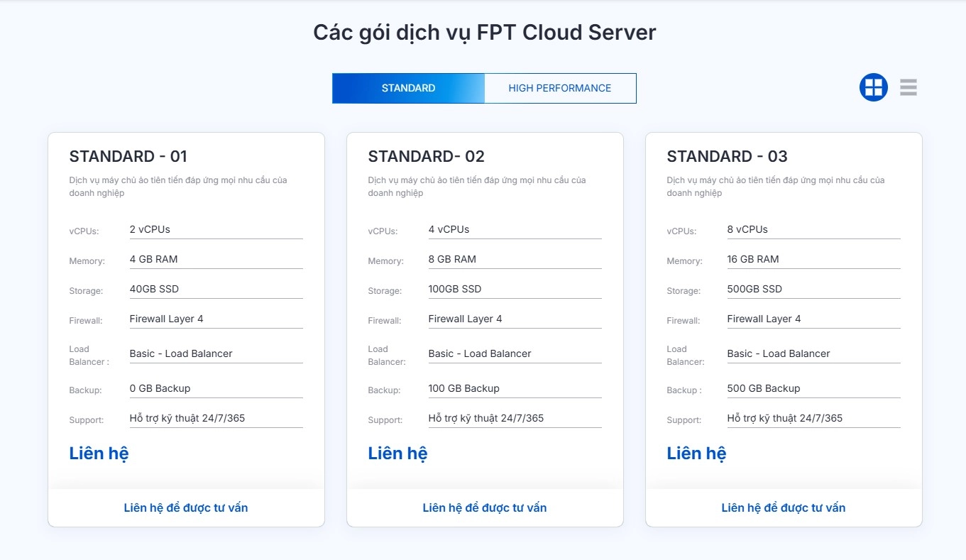966x560 pixels.
Task: Select the STANDARD tab
Action: 408,88
